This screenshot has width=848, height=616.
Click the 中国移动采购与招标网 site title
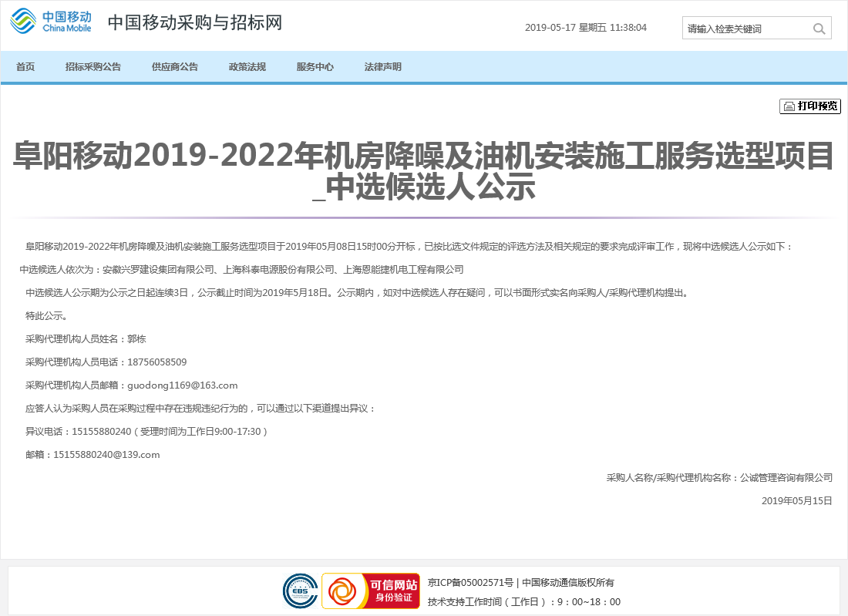tap(195, 22)
